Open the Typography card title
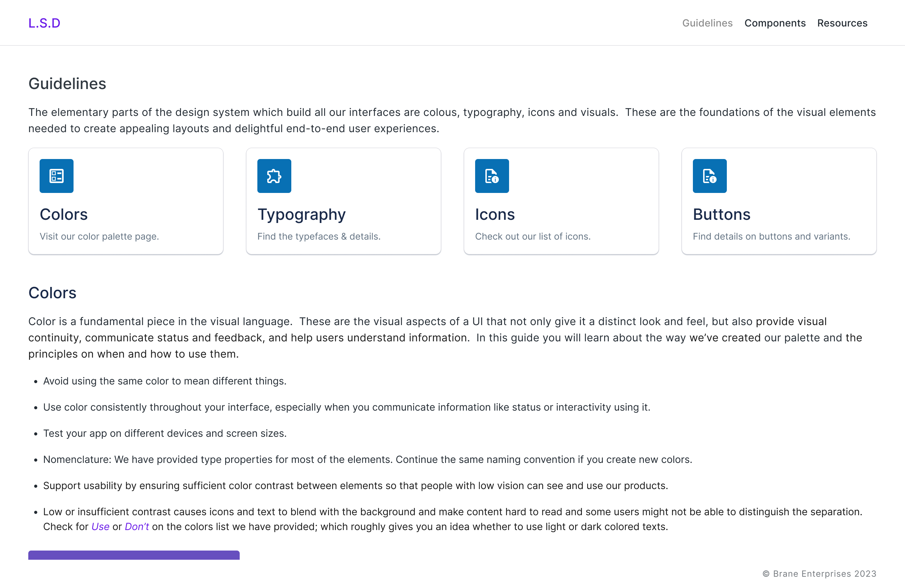Image resolution: width=905 pixels, height=588 pixels. [x=301, y=214]
